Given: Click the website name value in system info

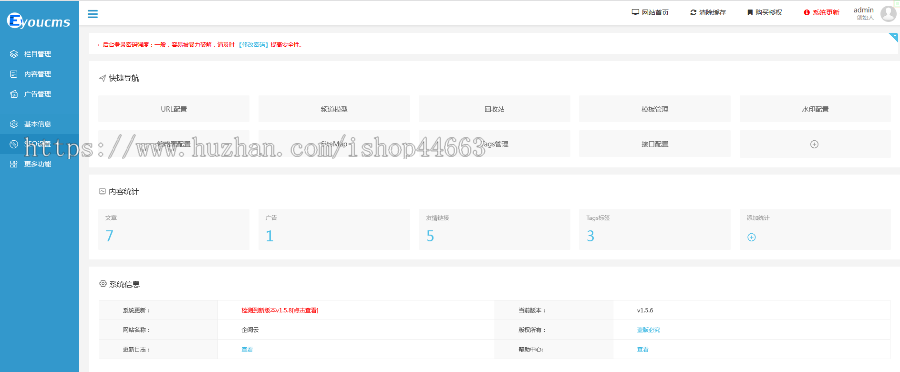Looking at the screenshot, I should pyautogui.click(x=250, y=330).
